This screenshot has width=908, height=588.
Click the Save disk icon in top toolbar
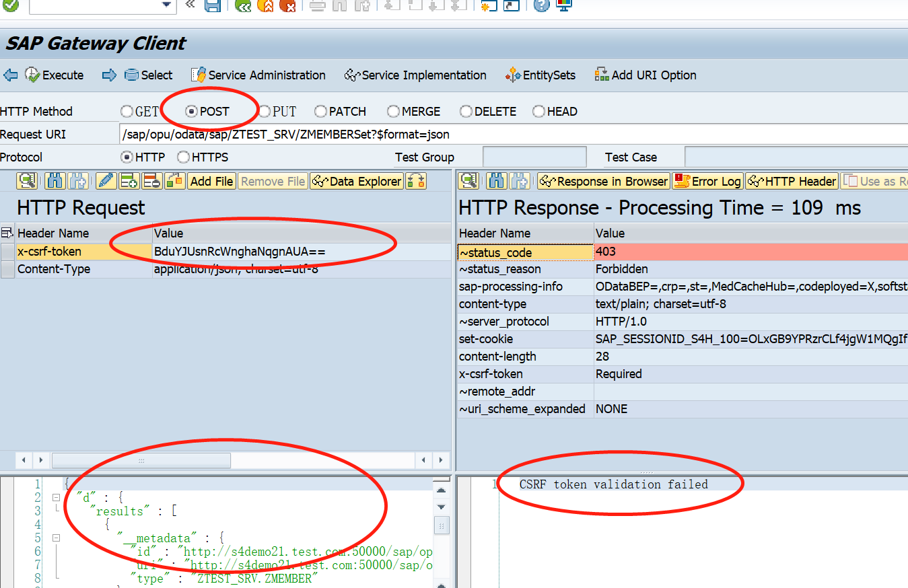pyautogui.click(x=213, y=5)
